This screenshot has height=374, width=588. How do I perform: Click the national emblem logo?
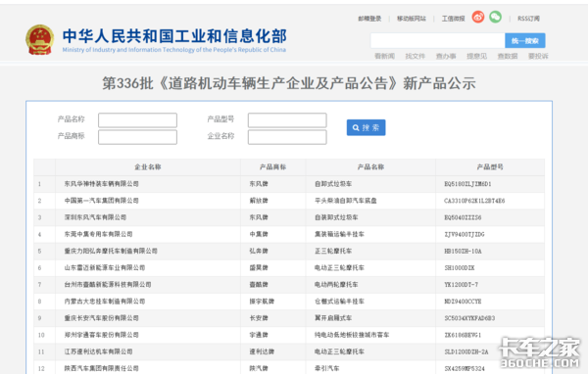[x=39, y=40]
